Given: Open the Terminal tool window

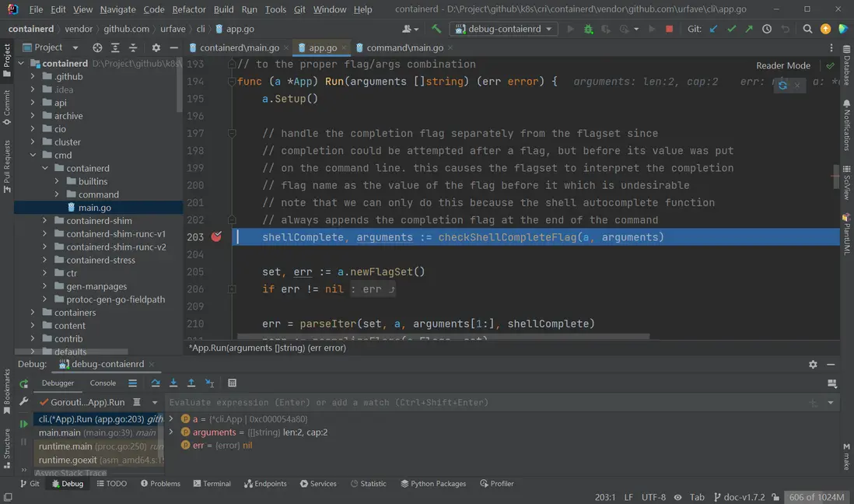Looking at the screenshot, I should click(x=210, y=484).
